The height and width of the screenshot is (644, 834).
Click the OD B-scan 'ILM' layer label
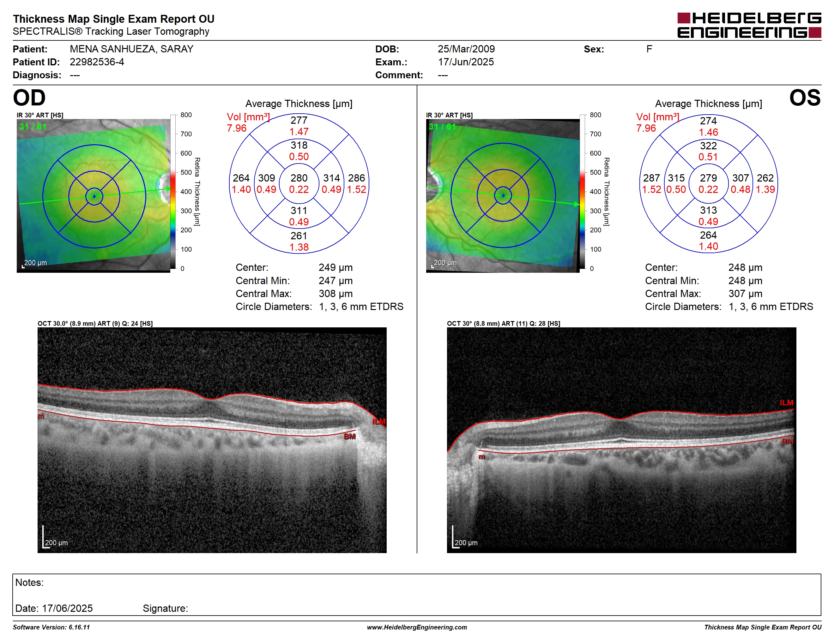point(379,421)
